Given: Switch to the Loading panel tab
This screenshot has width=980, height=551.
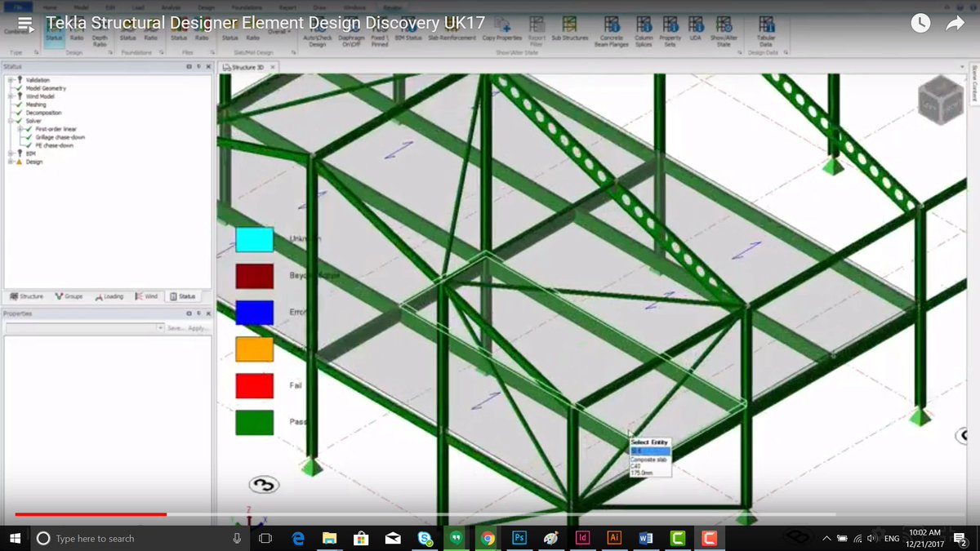Looking at the screenshot, I should click(x=109, y=295).
